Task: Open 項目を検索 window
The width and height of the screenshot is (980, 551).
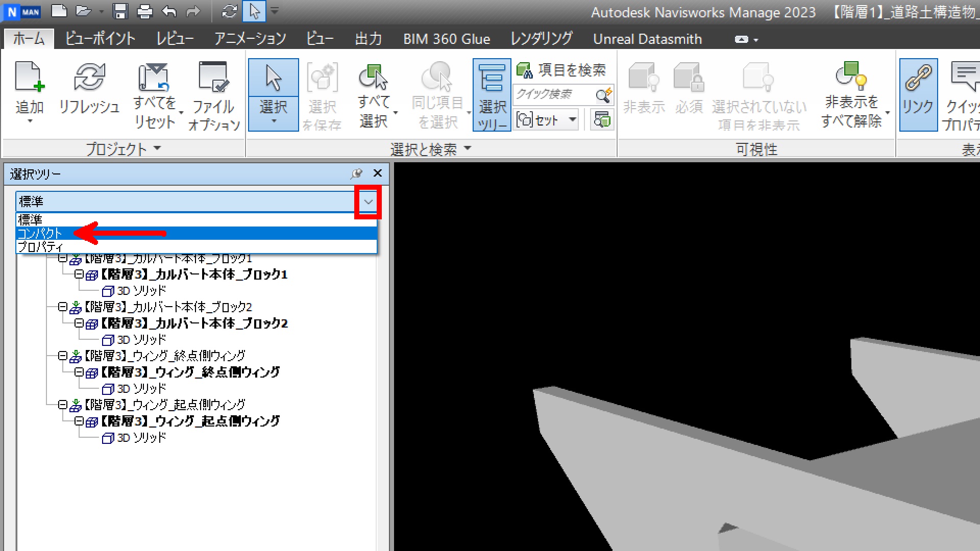Action: coord(561,70)
